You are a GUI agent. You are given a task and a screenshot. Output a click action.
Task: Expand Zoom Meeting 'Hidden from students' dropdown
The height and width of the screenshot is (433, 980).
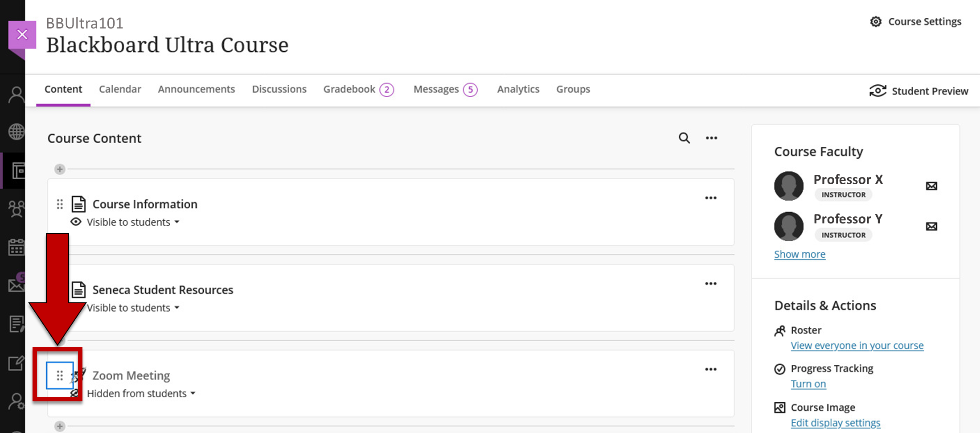[x=141, y=393]
